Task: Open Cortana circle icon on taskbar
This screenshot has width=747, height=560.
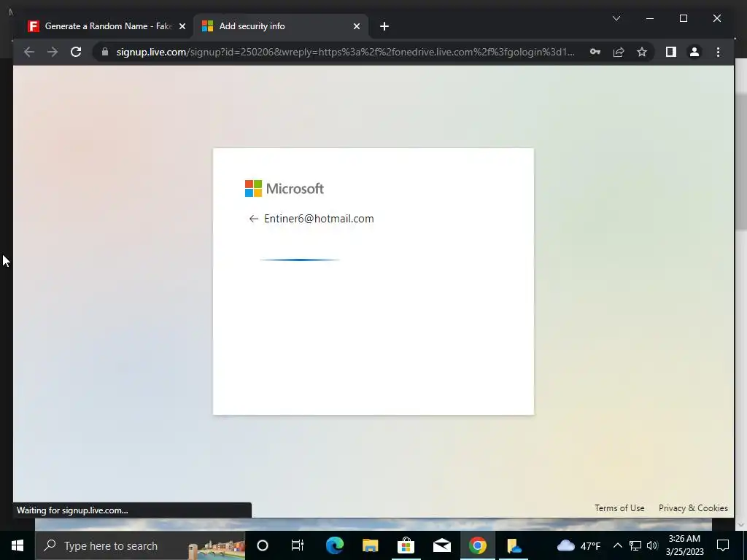Action: pos(263,545)
